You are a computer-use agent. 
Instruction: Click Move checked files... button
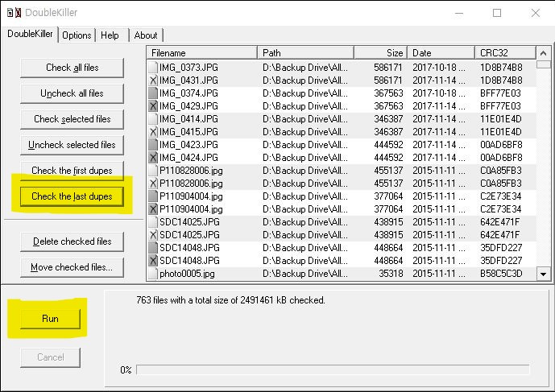tap(72, 267)
